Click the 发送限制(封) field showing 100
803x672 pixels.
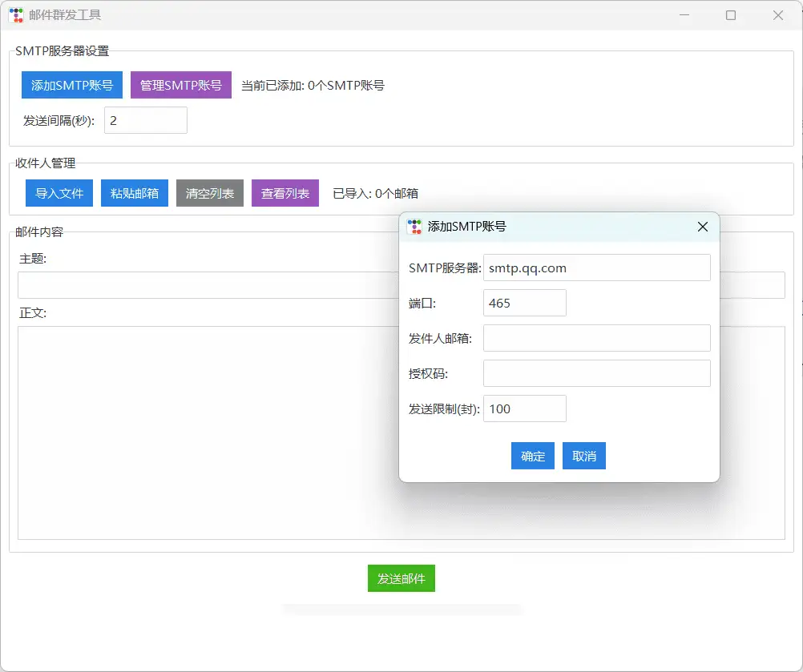[524, 408]
